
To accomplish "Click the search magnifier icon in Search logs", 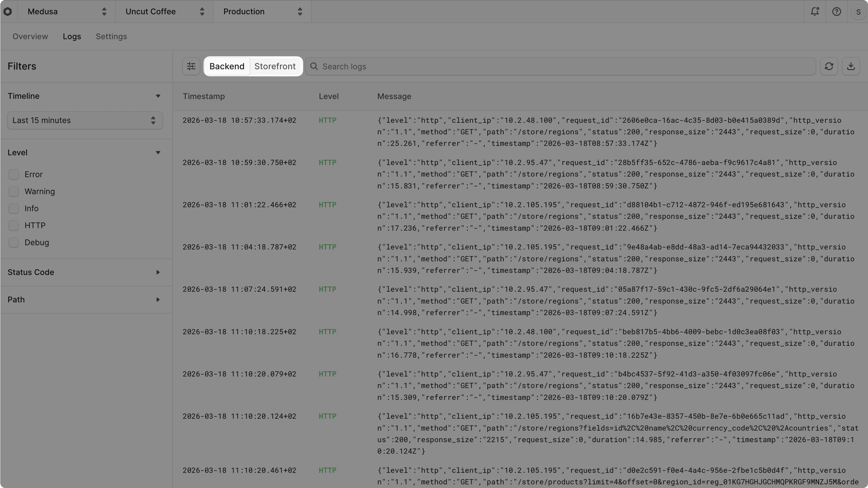I will (x=314, y=66).
